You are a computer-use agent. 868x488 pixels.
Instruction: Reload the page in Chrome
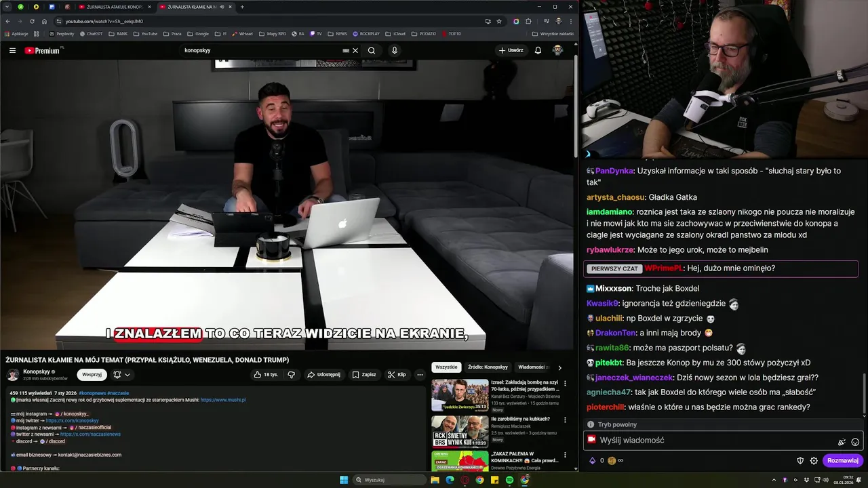32,21
